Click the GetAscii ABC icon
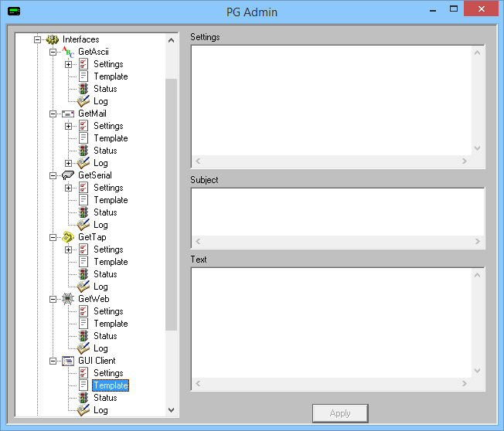The width and height of the screenshot is (504, 431). coord(68,52)
